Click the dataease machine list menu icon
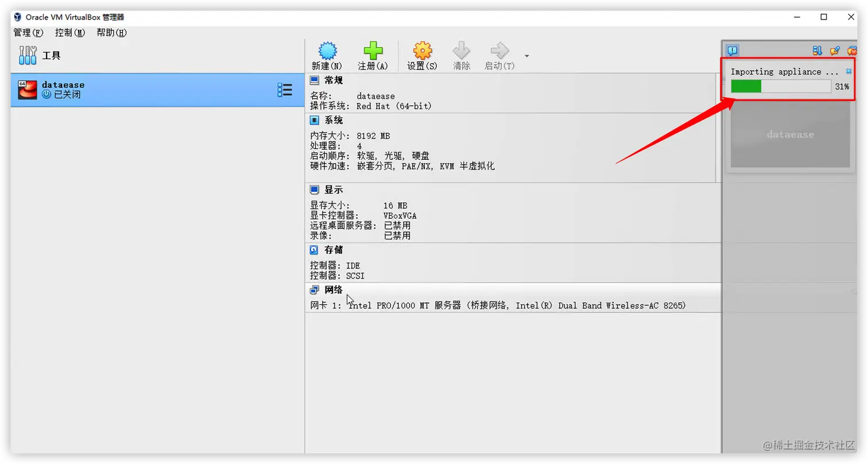The image size is (868, 464). pyautogui.click(x=284, y=90)
